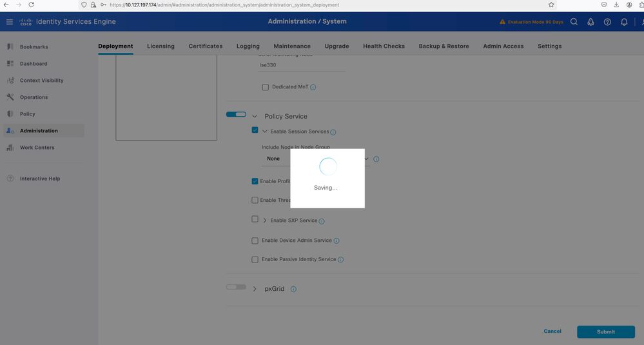Image resolution: width=644 pixels, height=345 pixels.
Task: Click info icon beside Enable Device Admin Service
Action: [337, 241]
